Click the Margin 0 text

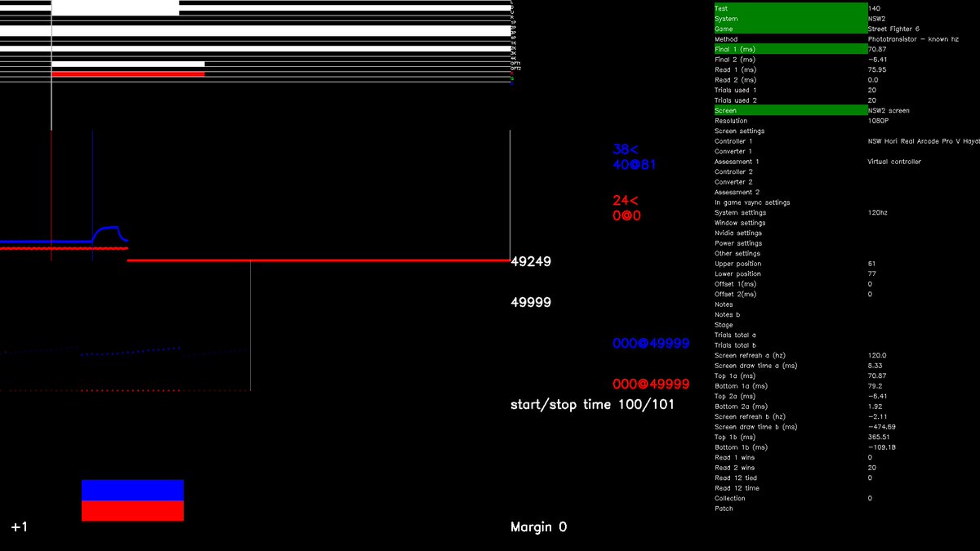(539, 527)
